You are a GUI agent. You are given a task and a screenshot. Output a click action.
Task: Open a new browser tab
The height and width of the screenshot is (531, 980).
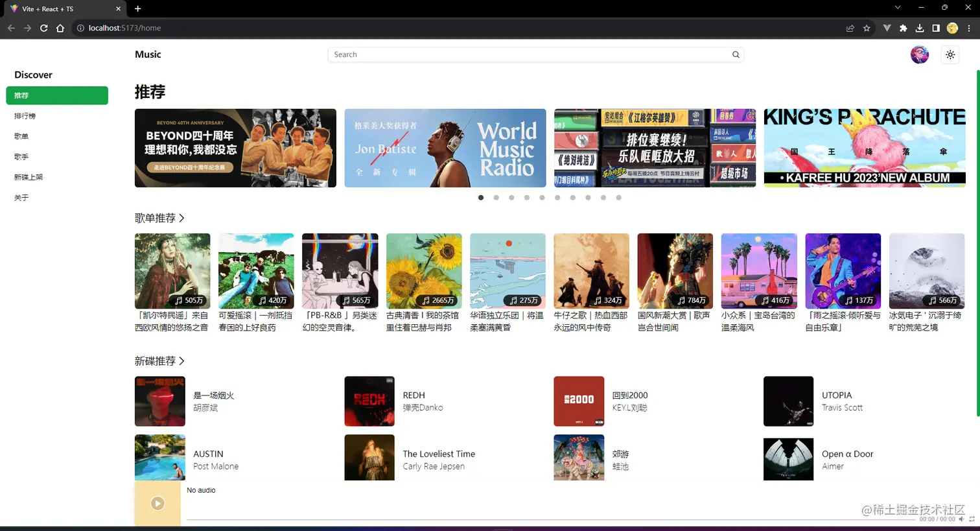point(137,8)
